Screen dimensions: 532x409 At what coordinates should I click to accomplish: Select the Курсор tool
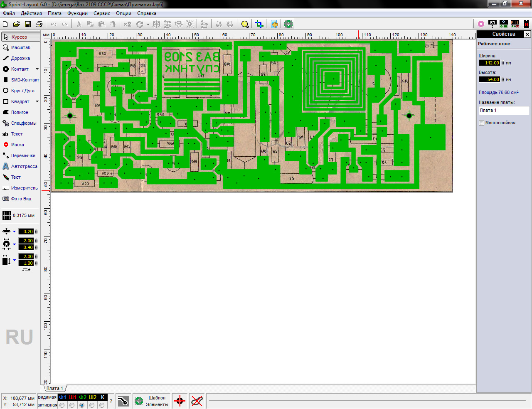[x=21, y=37]
